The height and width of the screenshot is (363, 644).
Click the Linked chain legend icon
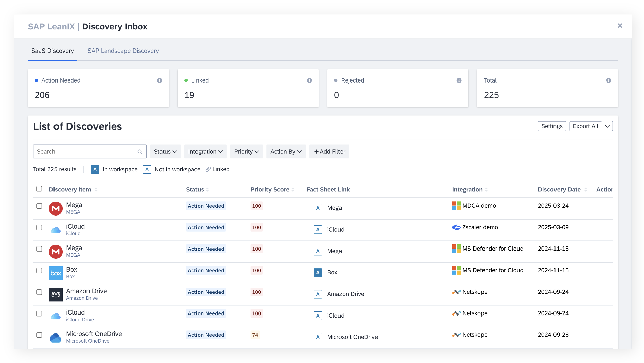click(208, 169)
